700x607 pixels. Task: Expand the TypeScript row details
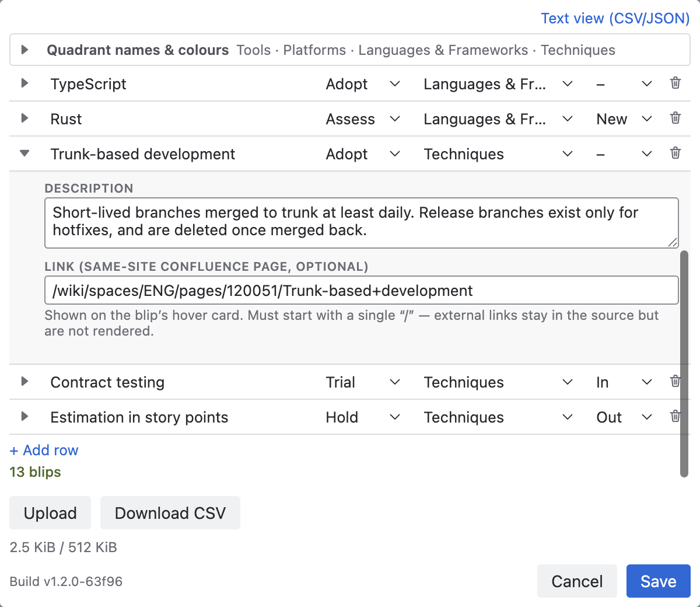[x=24, y=83]
